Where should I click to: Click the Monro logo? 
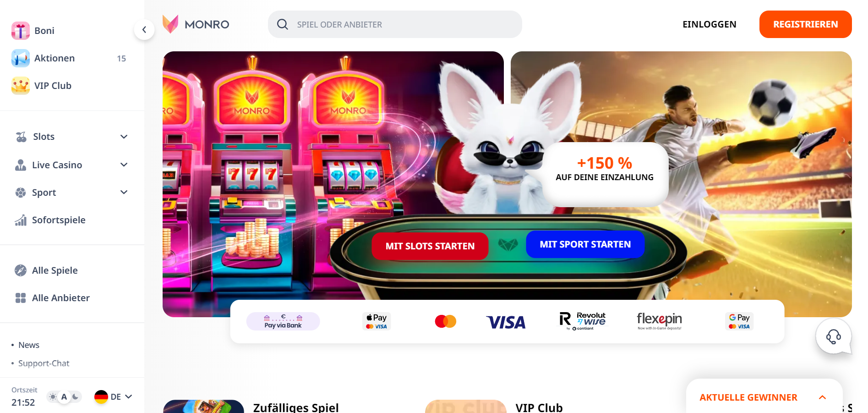pyautogui.click(x=196, y=24)
